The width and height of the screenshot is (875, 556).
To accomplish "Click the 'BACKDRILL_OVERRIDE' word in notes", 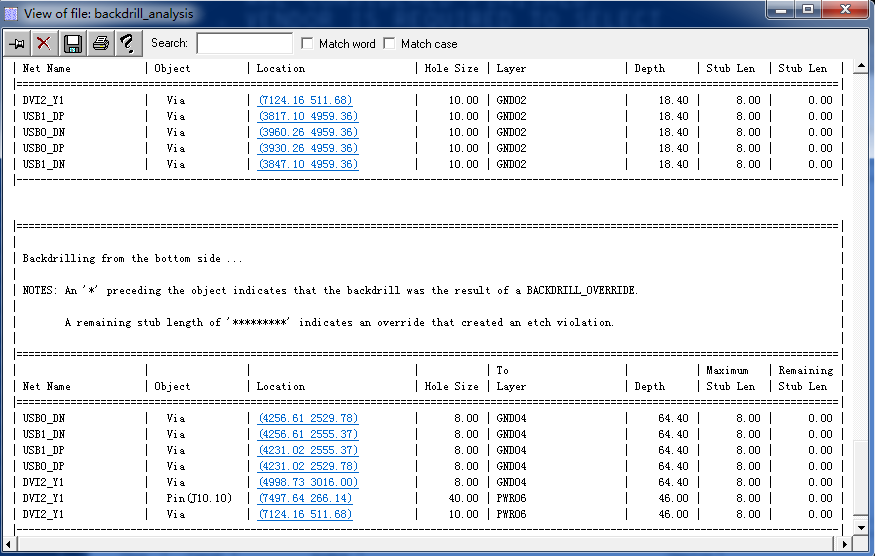I will coord(580,290).
